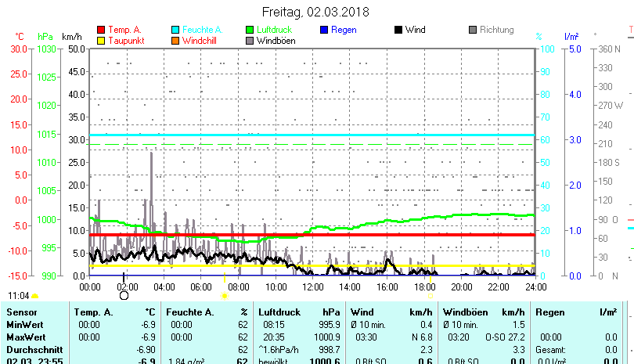This screenshot has height=364, width=634.
Task: Click the moon circle marker below 02:00
Action: 124,295
